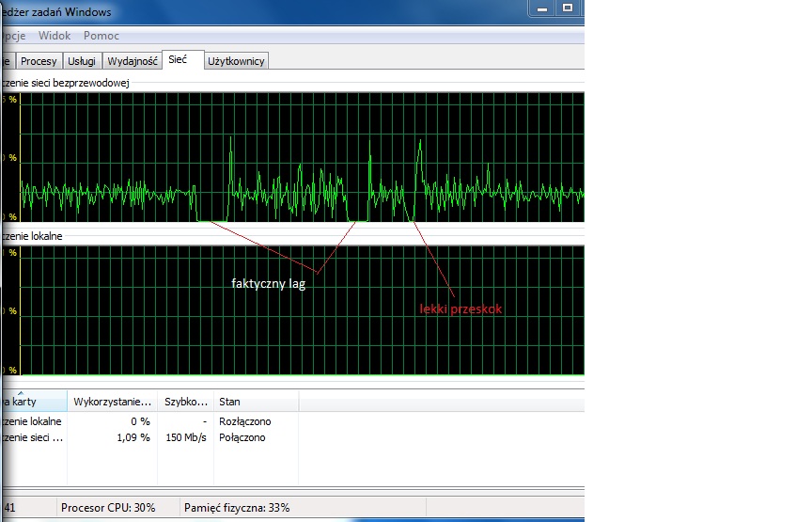Viewport: 812px width, 522px height.
Task: Switch to the Użytkownicy tab
Action: click(236, 60)
